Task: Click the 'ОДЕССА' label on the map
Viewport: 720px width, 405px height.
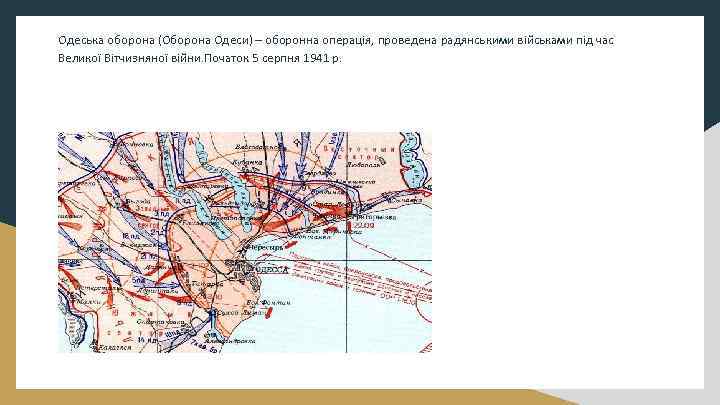Action: 274,270
